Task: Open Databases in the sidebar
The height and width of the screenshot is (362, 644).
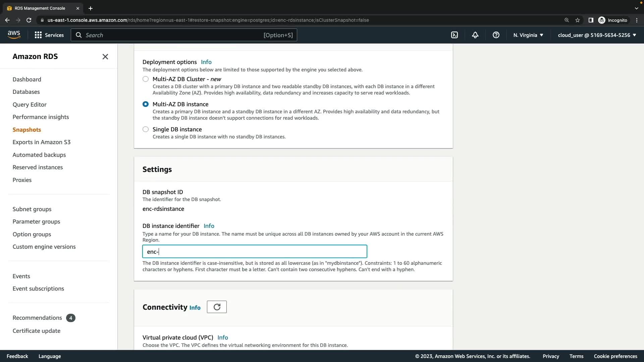Action: point(26,92)
